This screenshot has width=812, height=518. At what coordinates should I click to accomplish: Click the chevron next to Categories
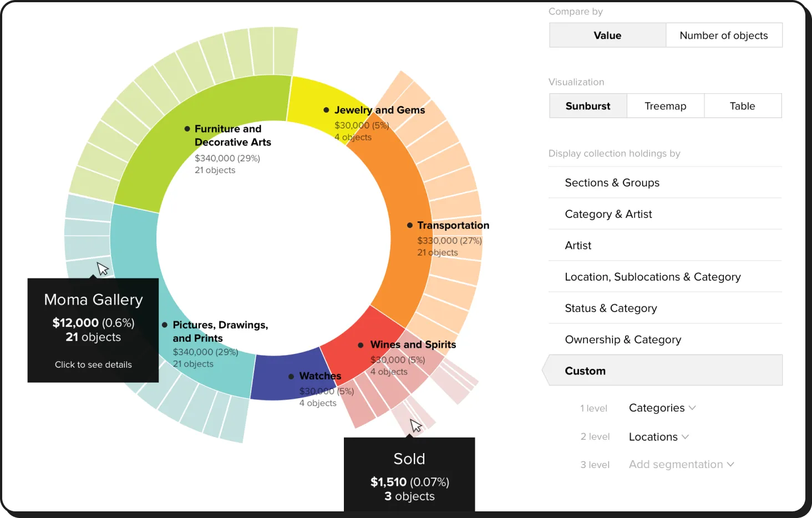(692, 408)
